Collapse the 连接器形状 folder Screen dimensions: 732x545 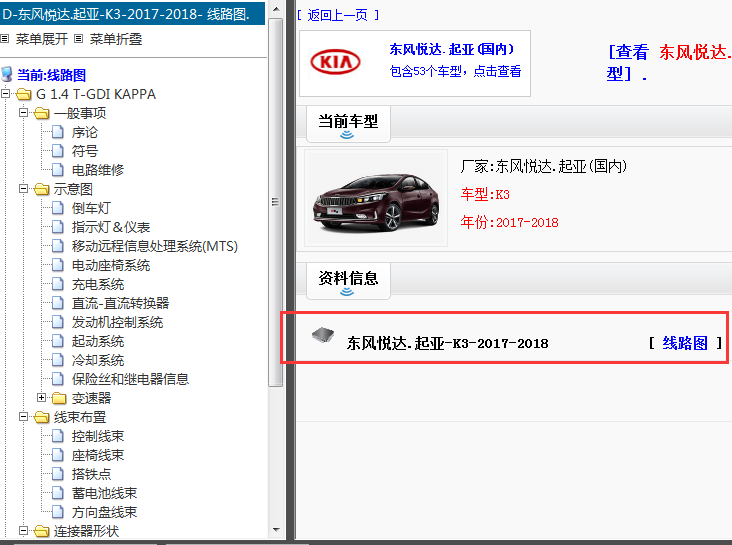click(23, 531)
